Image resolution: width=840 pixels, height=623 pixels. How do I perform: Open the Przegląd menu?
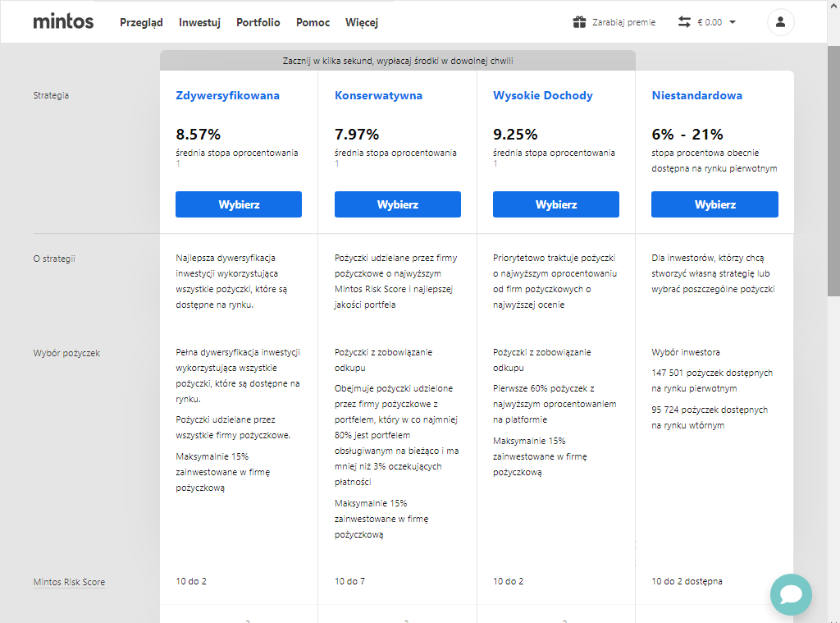141,22
